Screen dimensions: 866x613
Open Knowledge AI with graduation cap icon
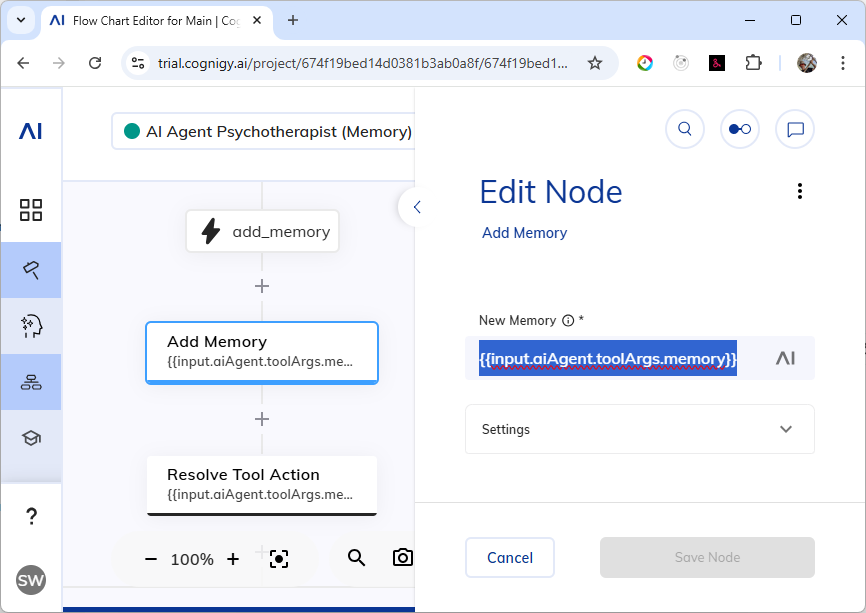(31, 437)
